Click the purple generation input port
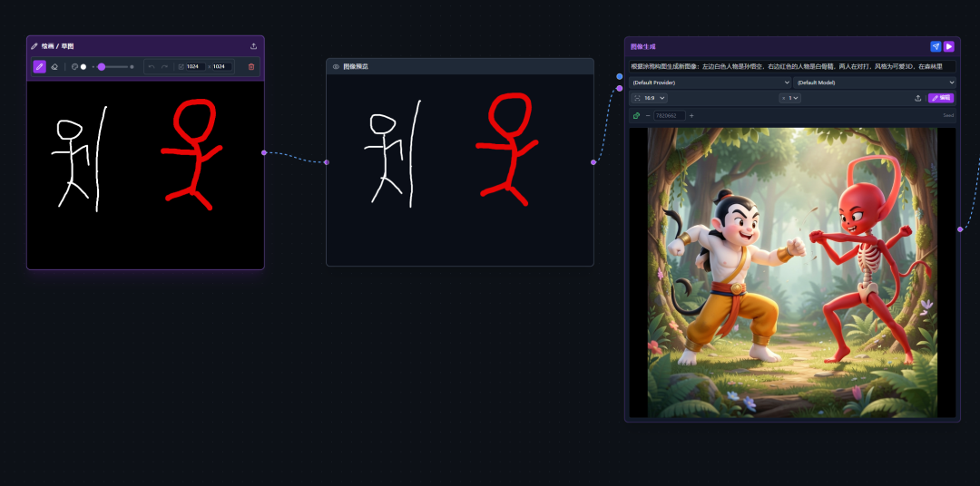The image size is (980, 486). 620,89
